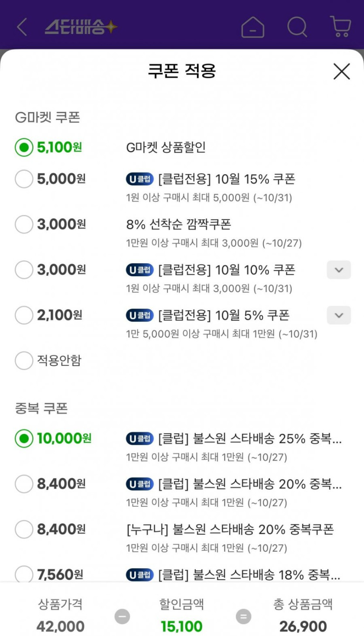The image size is (364, 636).
Task: Tap the [클럽] 불스원 스타배송 18% coupon title
Action: [249, 574]
